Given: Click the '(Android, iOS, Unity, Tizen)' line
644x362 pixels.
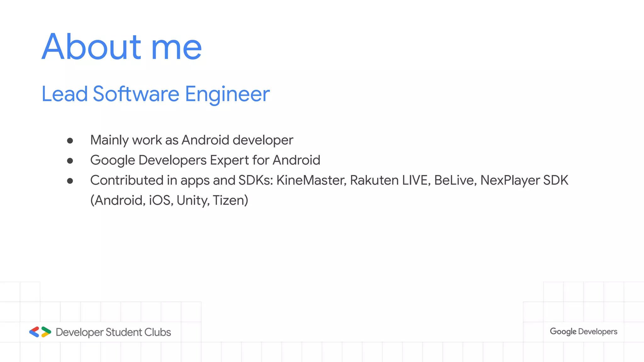Looking at the screenshot, I should [169, 200].
